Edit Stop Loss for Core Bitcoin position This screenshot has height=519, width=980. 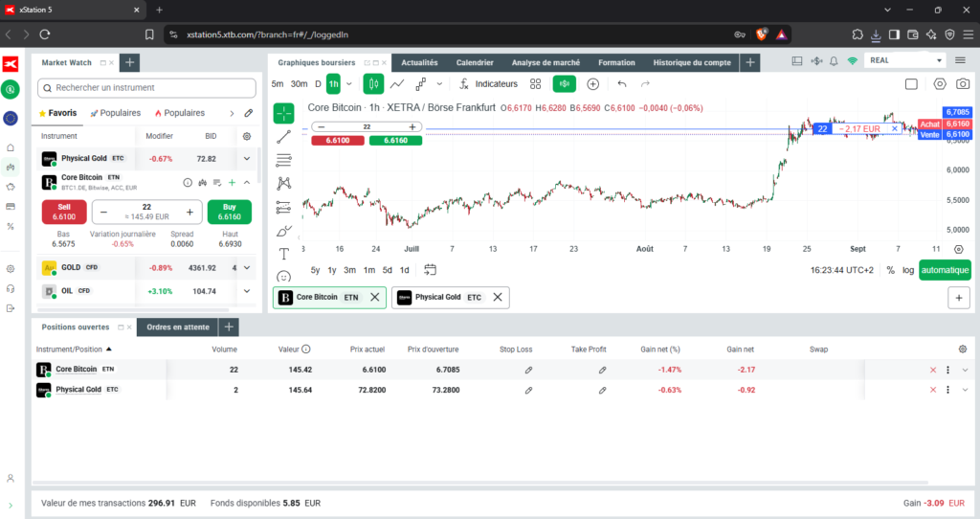pyautogui.click(x=528, y=371)
